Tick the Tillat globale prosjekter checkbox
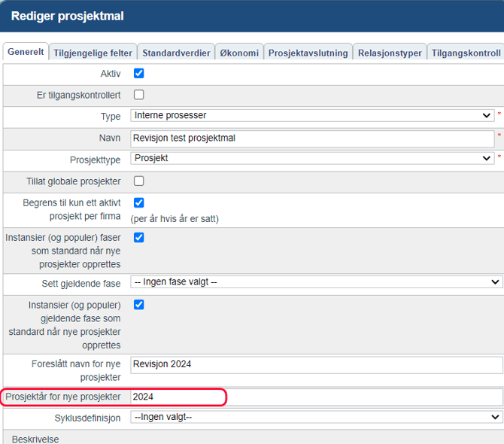504x444 pixels. 138,181
